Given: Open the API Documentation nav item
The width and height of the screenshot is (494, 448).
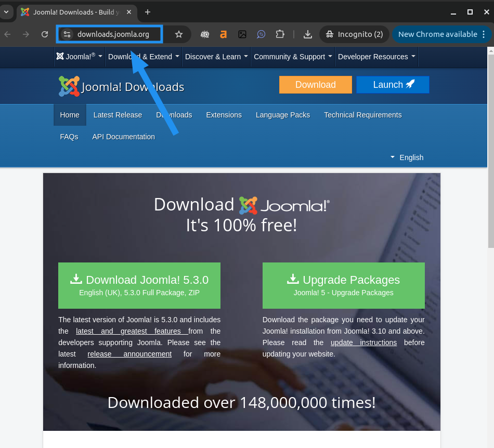Looking at the screenshot, I should pyautogui.click(x=124, y=137).
